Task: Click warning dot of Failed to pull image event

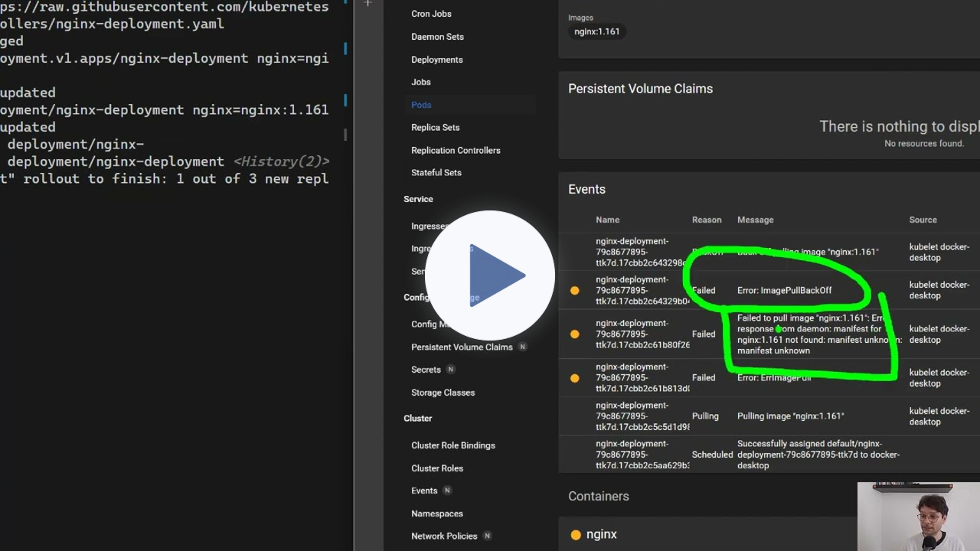Action: 575,334
